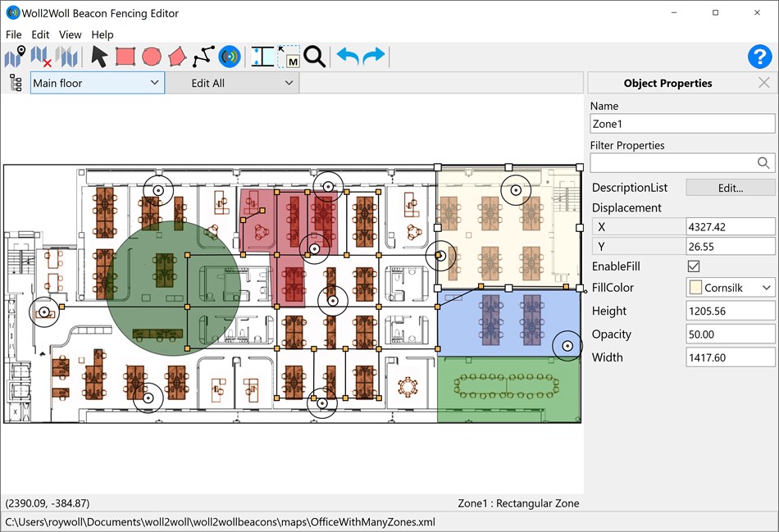Toggle the EnableFill checkbox
Screen dimensions: 779x532
pyautogui.click(x=693, y=266)
